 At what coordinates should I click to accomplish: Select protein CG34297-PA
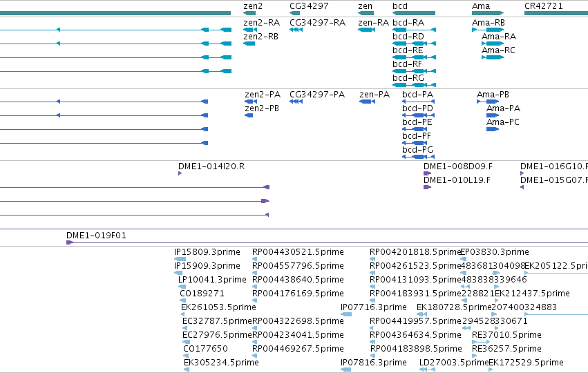click(296, 102)
